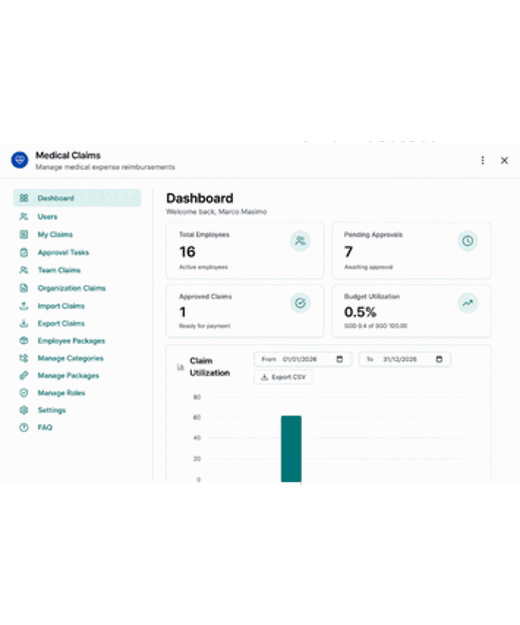Select Dashboard in the sidebar

pos(77,198)
